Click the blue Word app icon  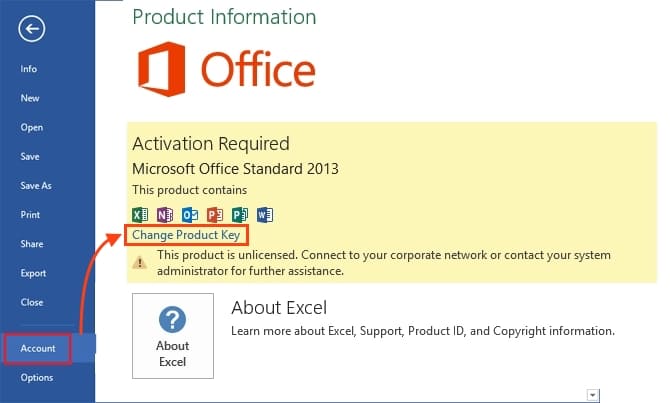(x=265, y=214)
